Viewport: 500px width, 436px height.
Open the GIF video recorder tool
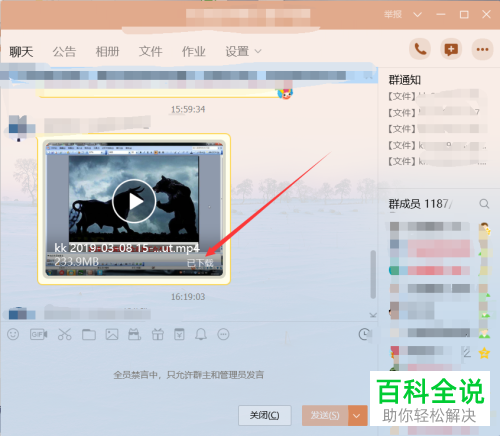[39, 334]
